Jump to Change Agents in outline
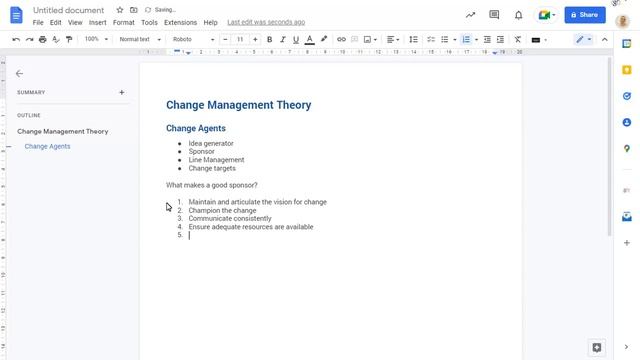 pyautogui.click(x=47, y=146)
